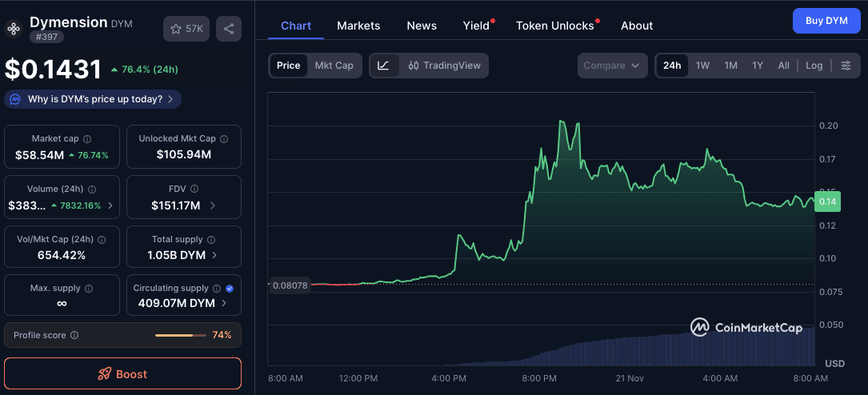Click the $105.94M unlocked cap value
The width and height of the screenshot is (868, 395).
click(184, 155)
